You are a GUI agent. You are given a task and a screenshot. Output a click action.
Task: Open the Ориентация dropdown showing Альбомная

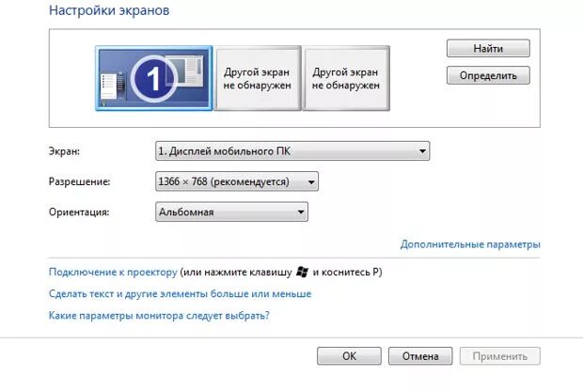(x=231, y=212)
